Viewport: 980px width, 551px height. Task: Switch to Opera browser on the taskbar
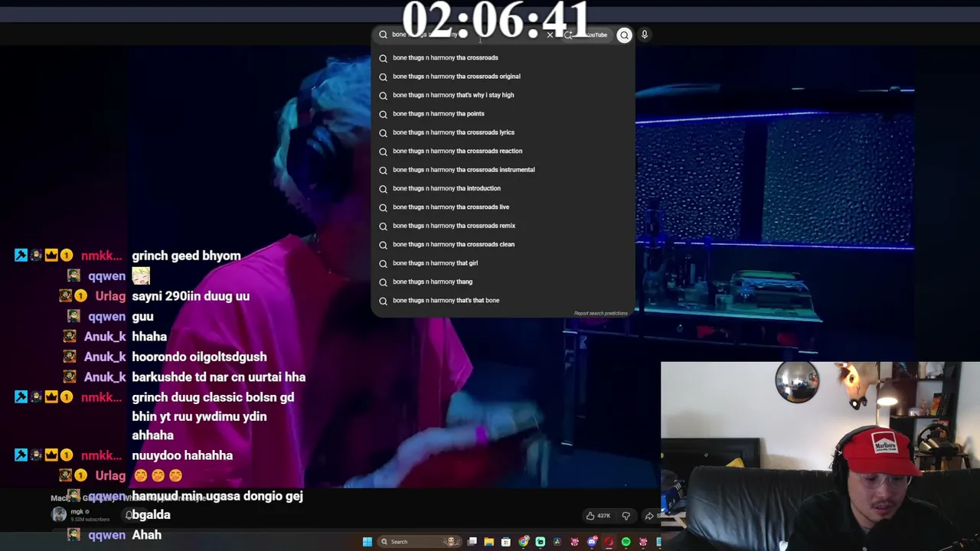point(609,542)
